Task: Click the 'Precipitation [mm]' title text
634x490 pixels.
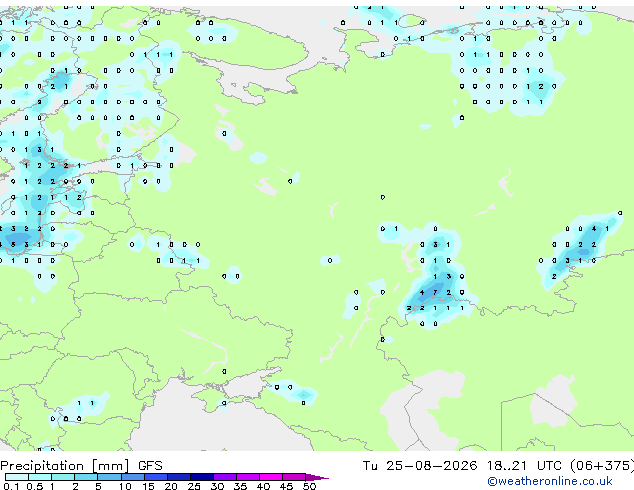Action: [x=65, y=466]
